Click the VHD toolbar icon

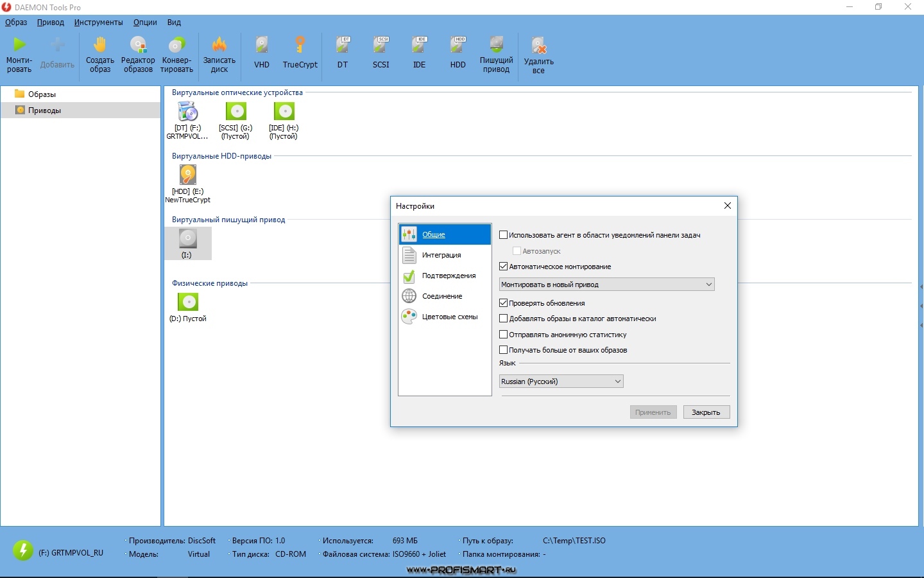[x=262, y=53]
